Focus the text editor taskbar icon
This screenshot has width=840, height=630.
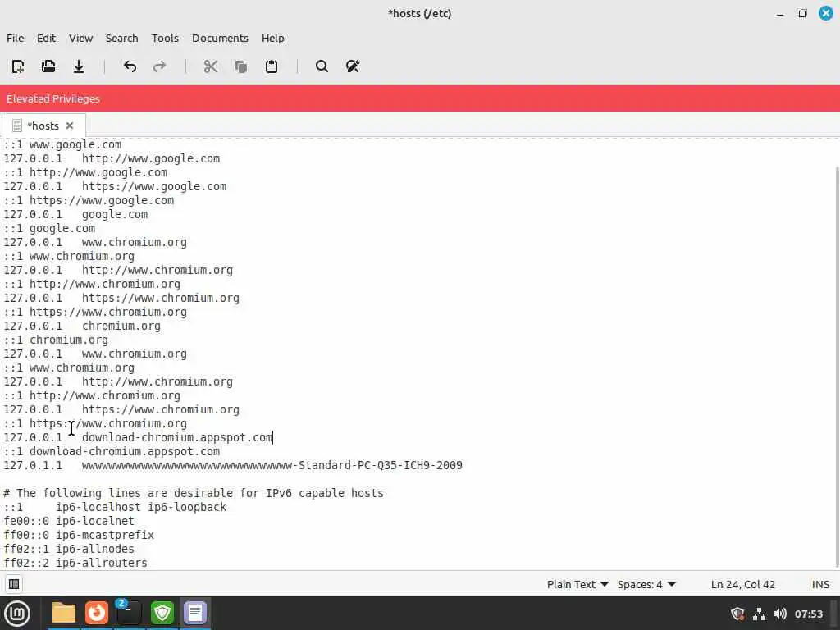(195, 614)
